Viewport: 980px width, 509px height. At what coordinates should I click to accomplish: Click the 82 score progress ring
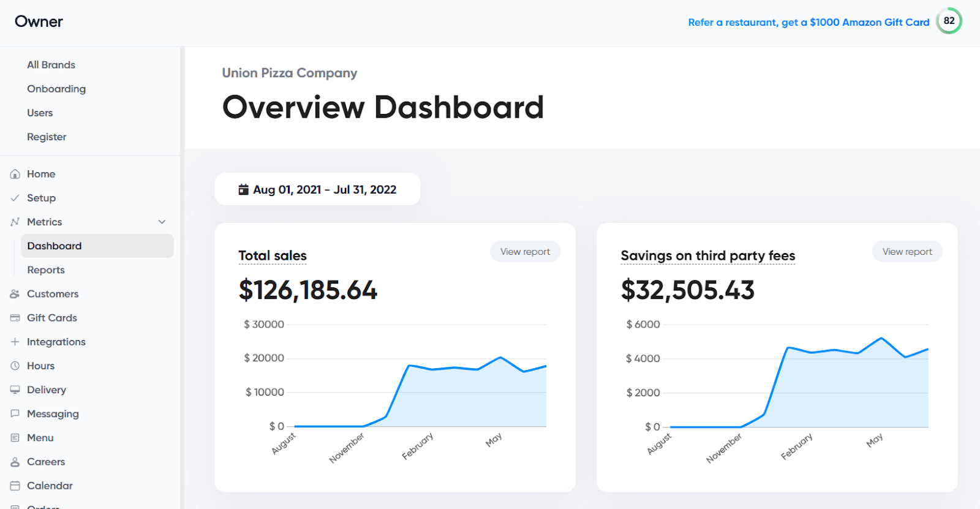coord(949,21)
